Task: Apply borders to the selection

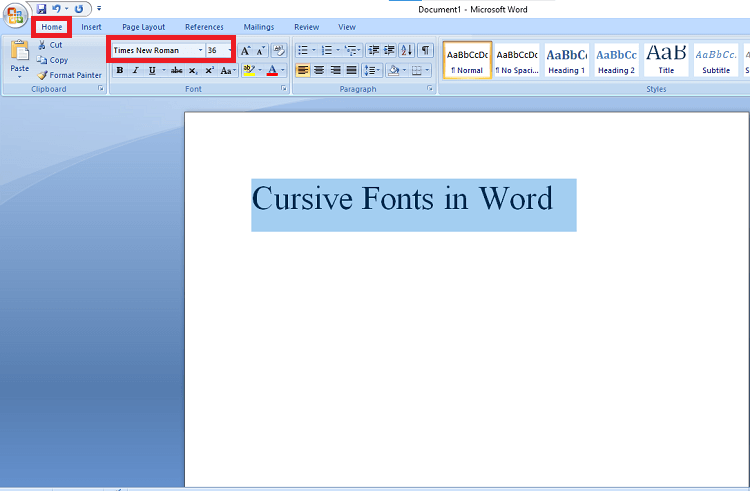Action: (x=417, y=70)
